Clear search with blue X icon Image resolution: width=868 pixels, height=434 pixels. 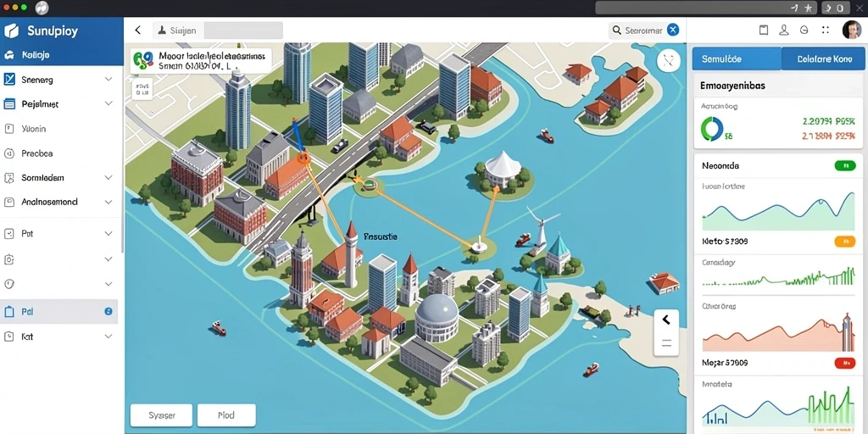pos(672,31)
